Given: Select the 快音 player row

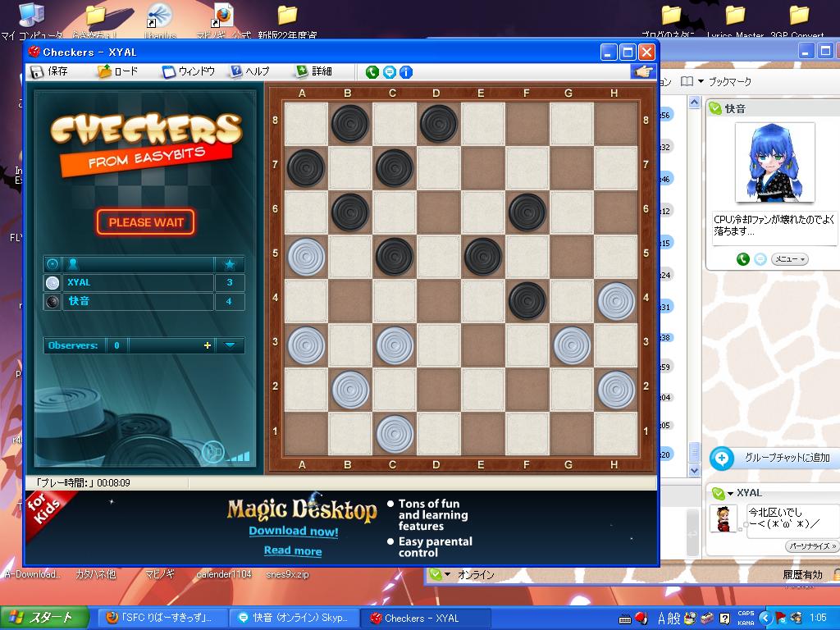Looking at the screenshot, I should pos(144,302).
